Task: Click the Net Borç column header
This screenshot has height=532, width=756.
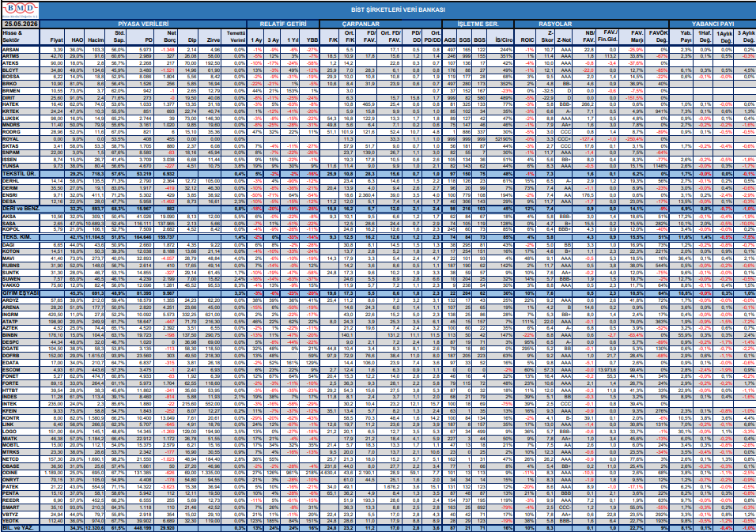Action: 168,36
